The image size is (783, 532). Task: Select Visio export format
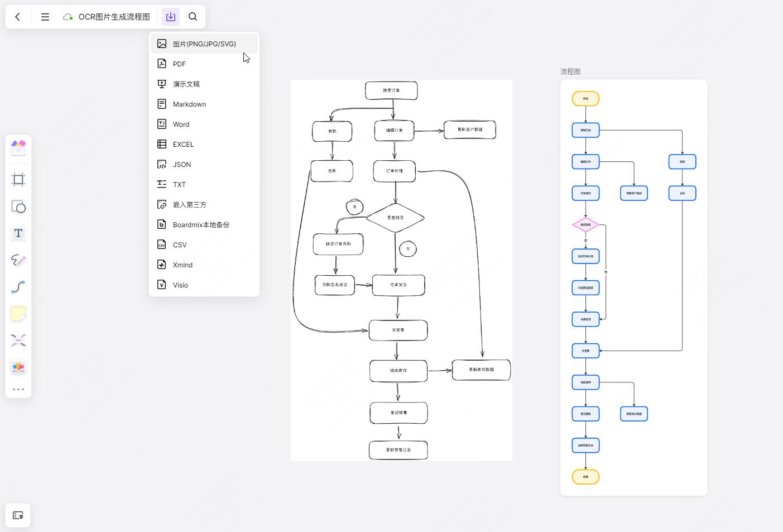[x=180, y=285]
